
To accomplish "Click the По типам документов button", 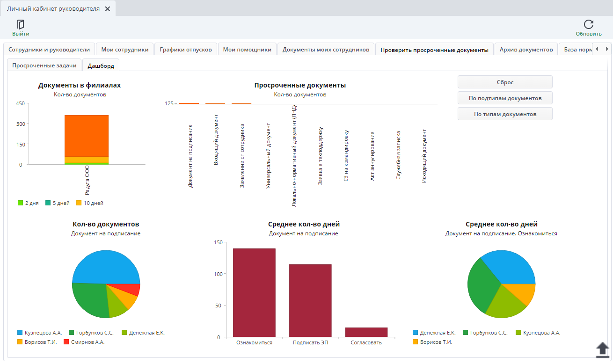I will [505, 114].
